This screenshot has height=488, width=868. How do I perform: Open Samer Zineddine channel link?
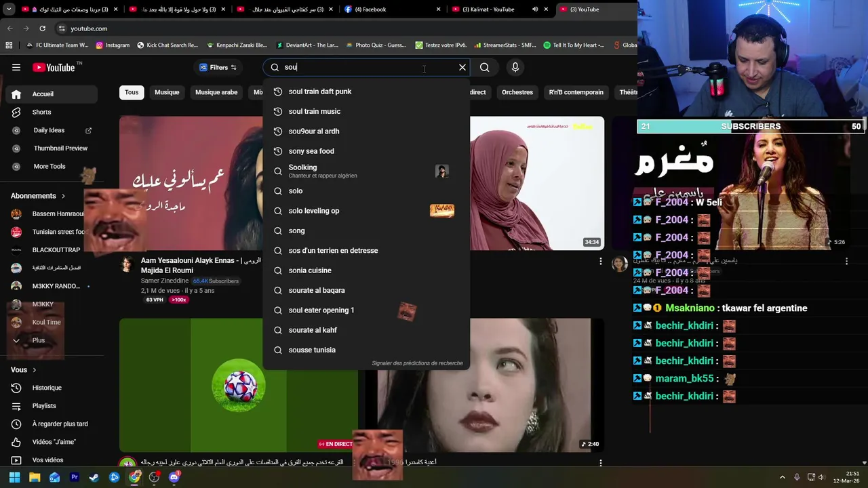(165, 281)
